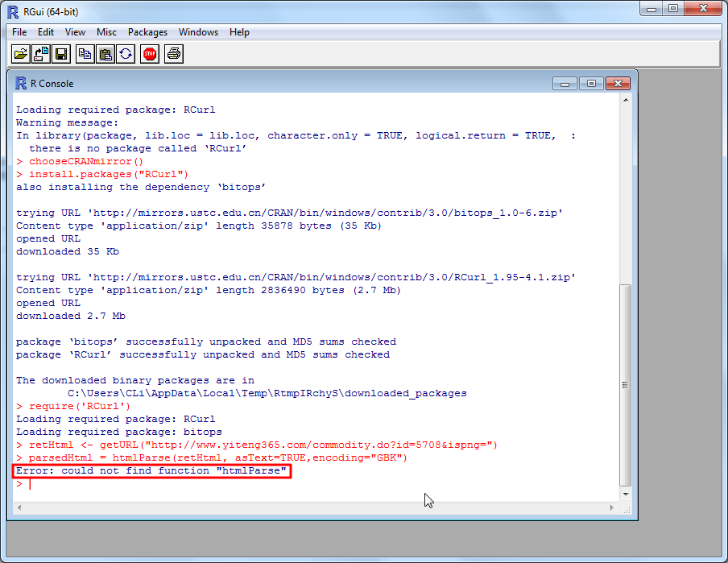Open a script using the toolbar icon
The width and height of the screenshot is (728, 563).
point(21,53)
